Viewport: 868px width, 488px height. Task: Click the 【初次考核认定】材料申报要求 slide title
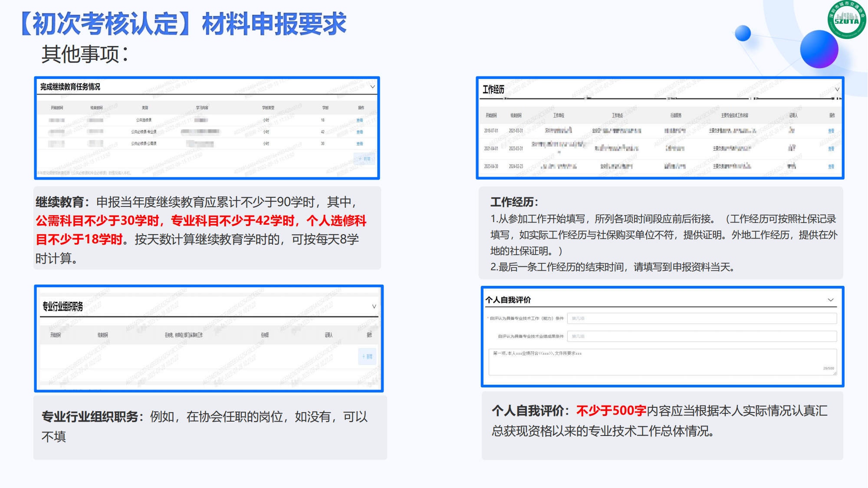coord(182,23)
